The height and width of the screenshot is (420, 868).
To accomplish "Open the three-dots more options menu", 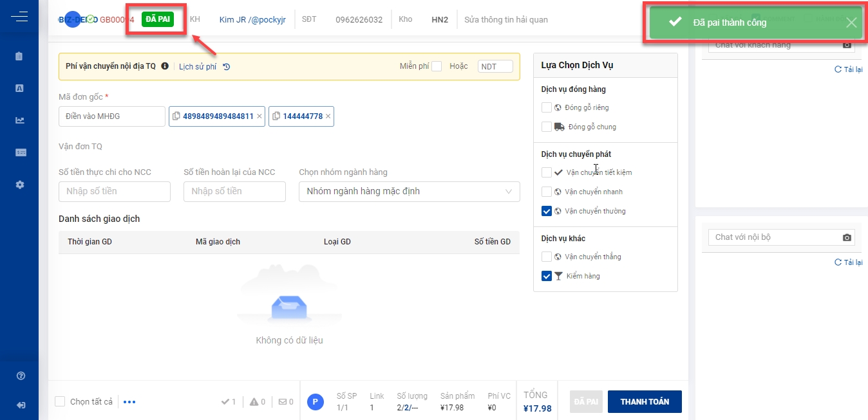I will point(129,402).
